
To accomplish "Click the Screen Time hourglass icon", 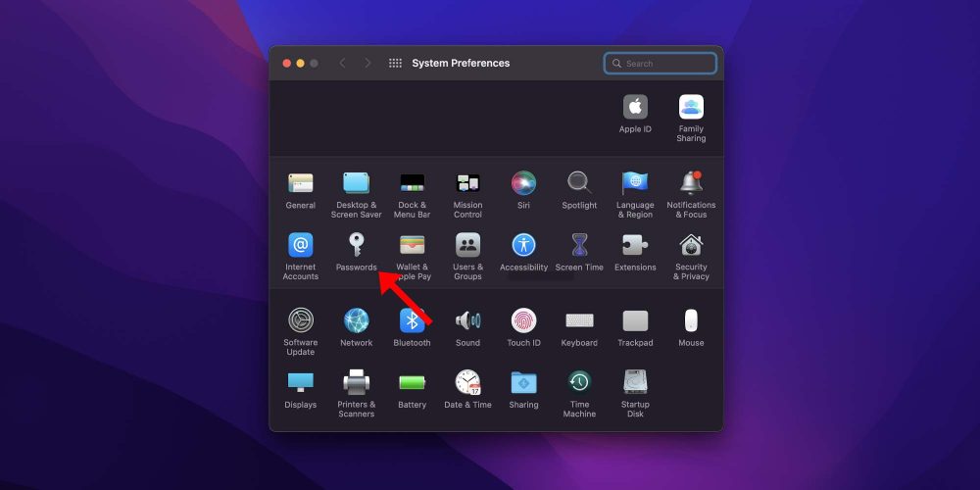I will [579, 245].
